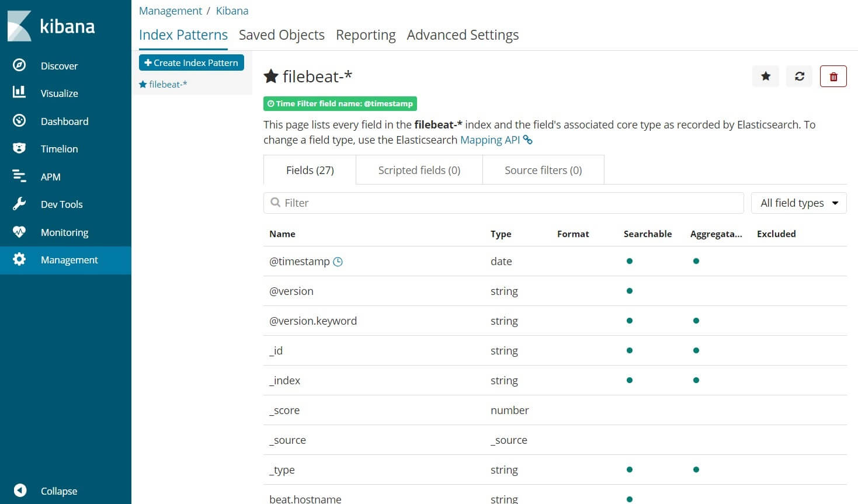Click the @timestamp field name
Screen dimensions: 858x504
tap(299, 262)
